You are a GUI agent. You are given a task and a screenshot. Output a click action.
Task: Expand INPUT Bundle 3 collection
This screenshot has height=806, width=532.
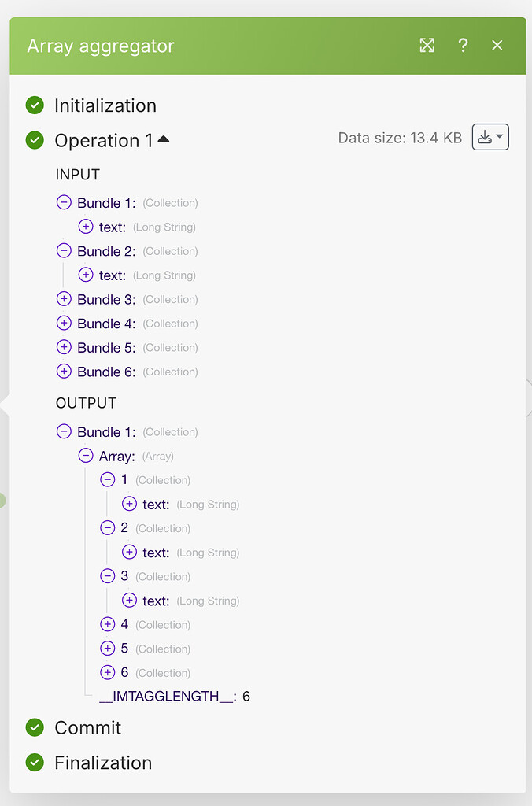(64, 299)
